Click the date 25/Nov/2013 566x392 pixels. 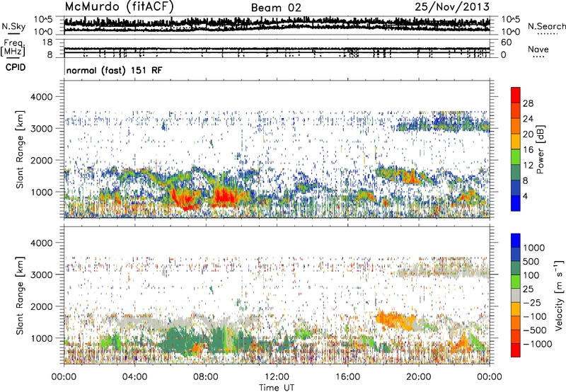point(452,6)
